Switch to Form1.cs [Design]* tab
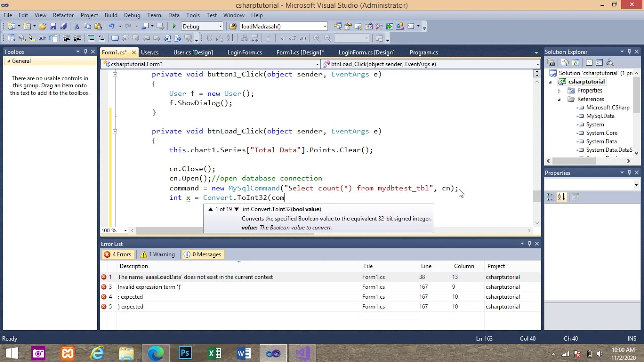Image resolution: width=644 pixels, height=362 pixels. (300, 52)
